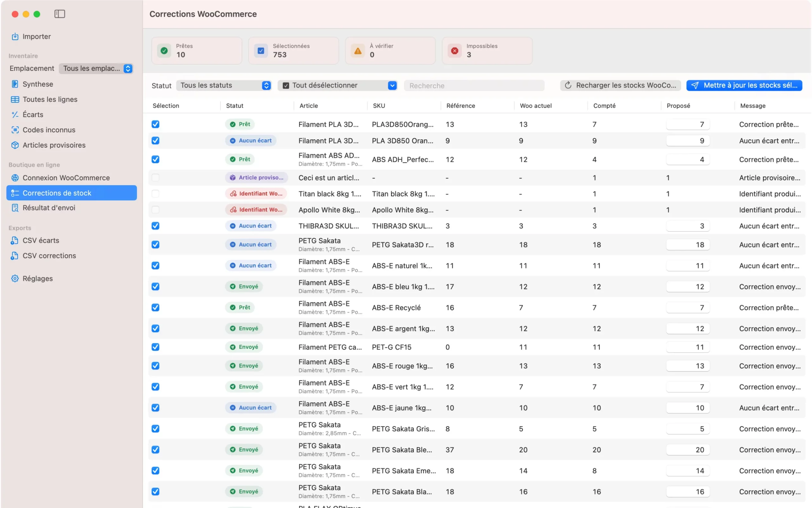Uncheck the PLA 3D850 Oran row checkbox
The width and height of the screenshot is (812, 508).
pyautogui.click(x=155, y=140)
